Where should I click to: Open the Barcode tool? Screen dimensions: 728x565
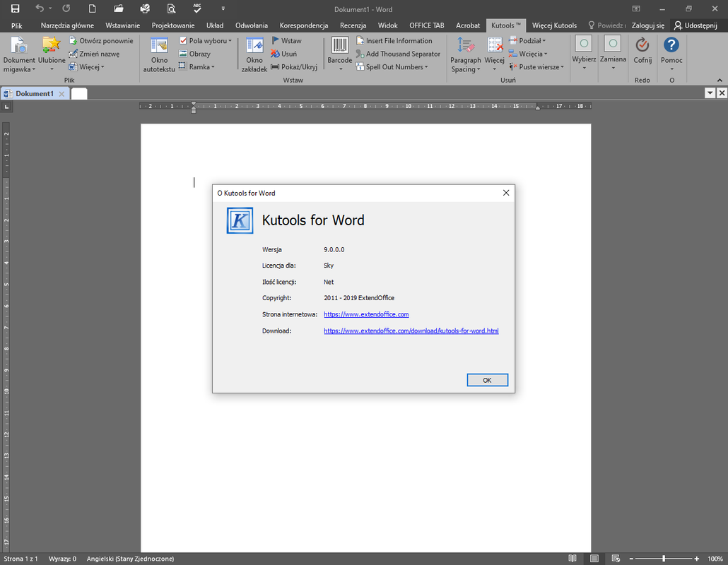pyautogui.click(x=340, y=54)
